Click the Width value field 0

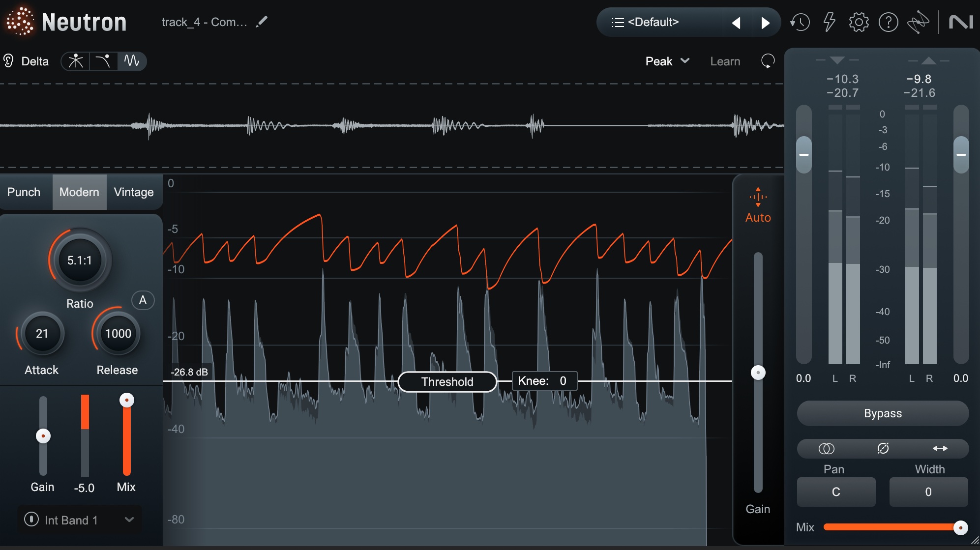[928, 492]
